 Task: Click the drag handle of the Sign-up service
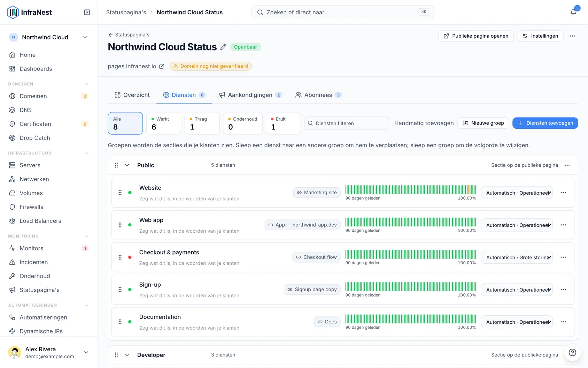point(120,290)
